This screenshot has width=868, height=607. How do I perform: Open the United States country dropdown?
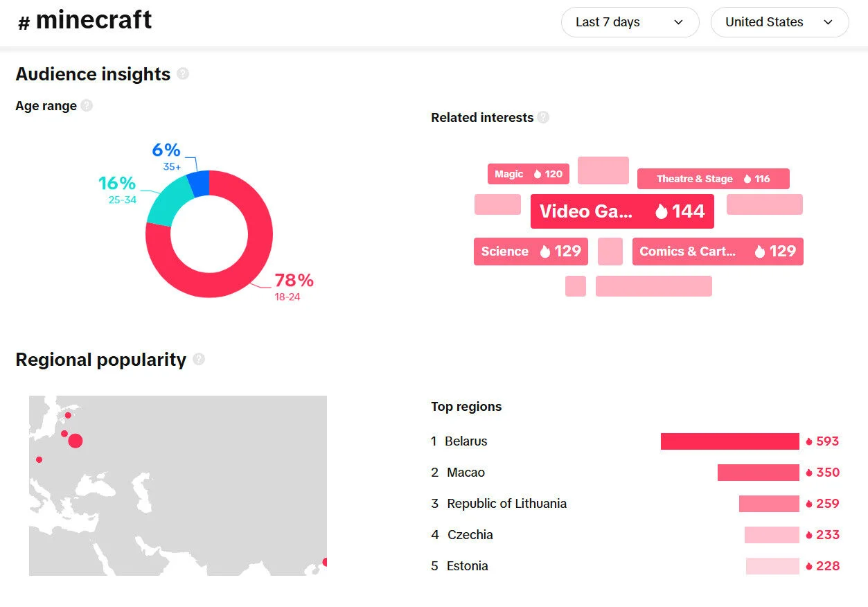tap(779, 21)
